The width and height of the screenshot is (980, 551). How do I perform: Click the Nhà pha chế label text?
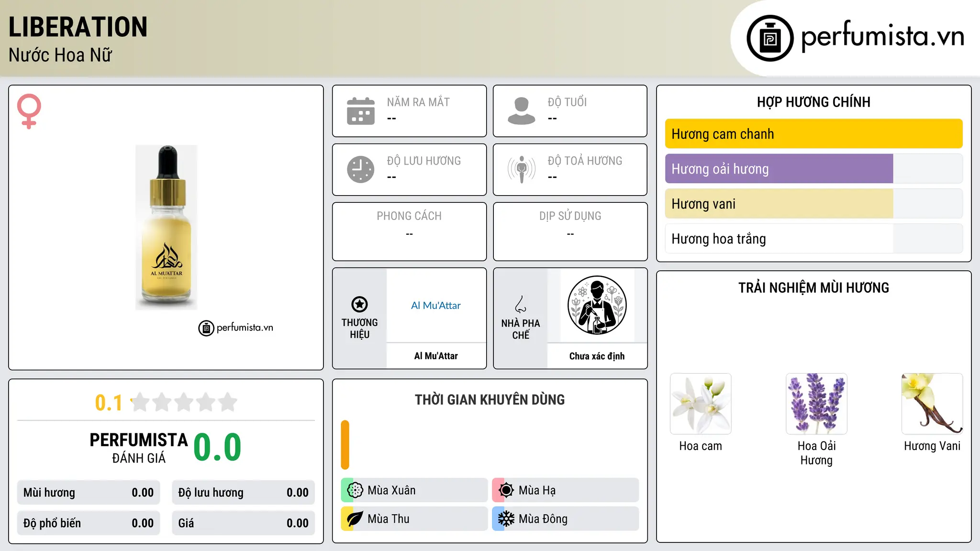coord(521,329)
